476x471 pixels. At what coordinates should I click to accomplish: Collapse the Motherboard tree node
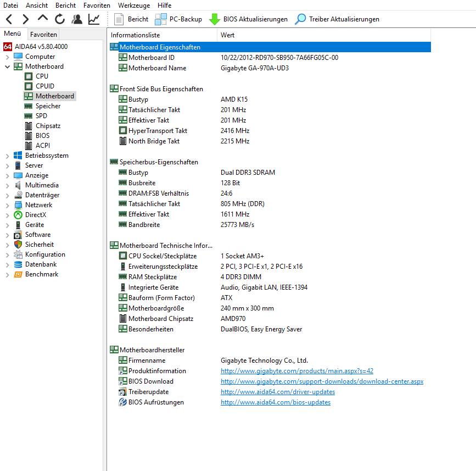point(8,67)
